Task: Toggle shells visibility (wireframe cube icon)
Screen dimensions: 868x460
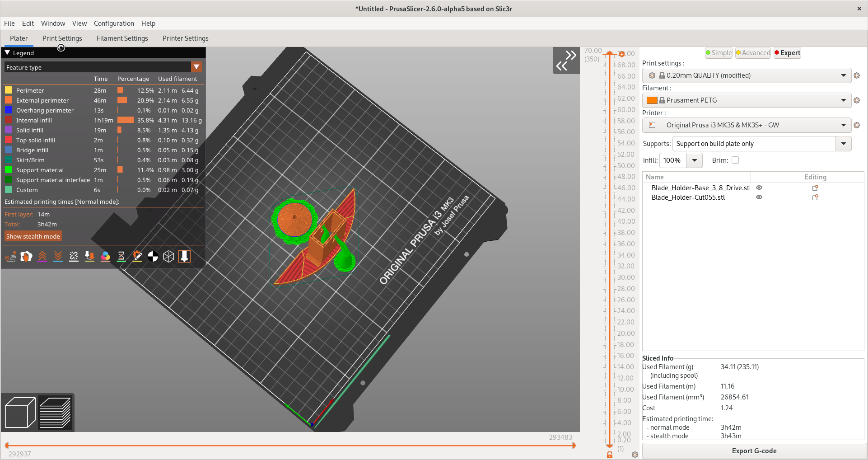Action: tap(169, 257)
